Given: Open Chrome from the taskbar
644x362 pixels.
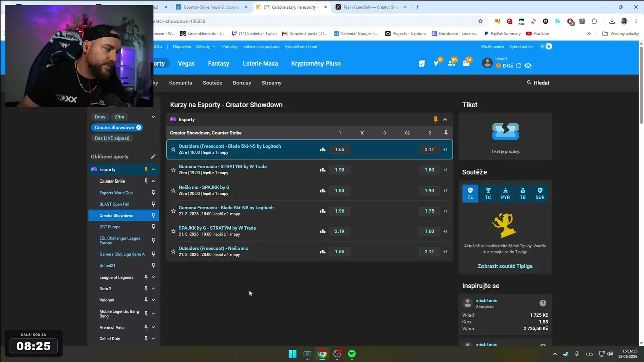Looking at the screenshot, I should [322, 354].
